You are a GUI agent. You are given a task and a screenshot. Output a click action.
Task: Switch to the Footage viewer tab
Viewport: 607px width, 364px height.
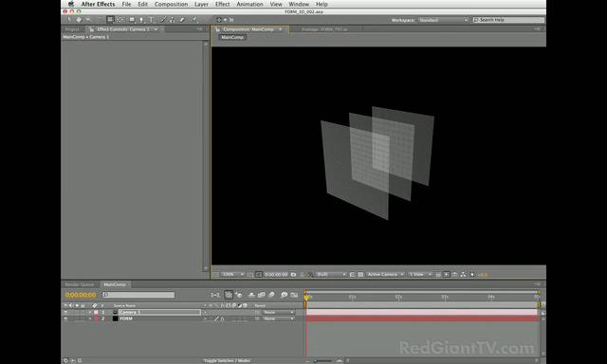[325, 29]
